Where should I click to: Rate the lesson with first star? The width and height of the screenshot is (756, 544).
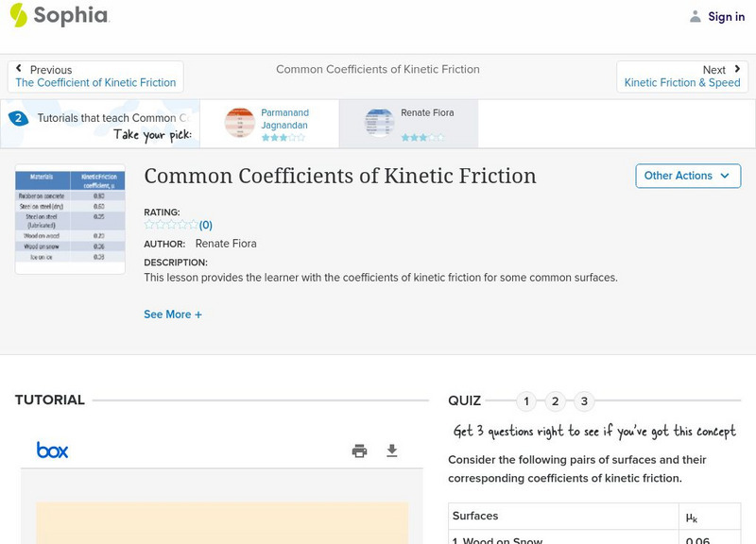[148, 225]
